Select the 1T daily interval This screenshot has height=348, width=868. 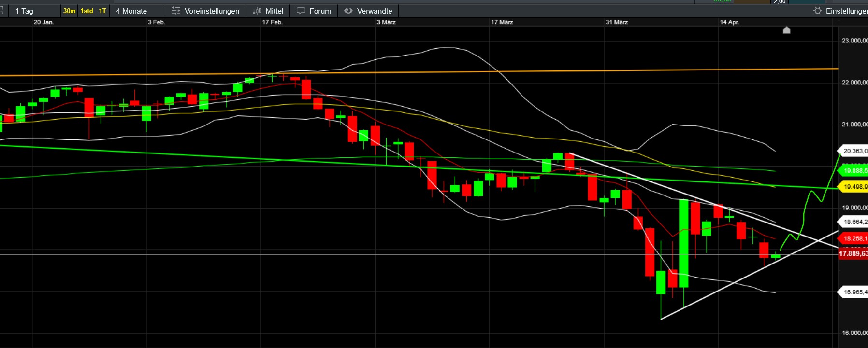[102, 11]
